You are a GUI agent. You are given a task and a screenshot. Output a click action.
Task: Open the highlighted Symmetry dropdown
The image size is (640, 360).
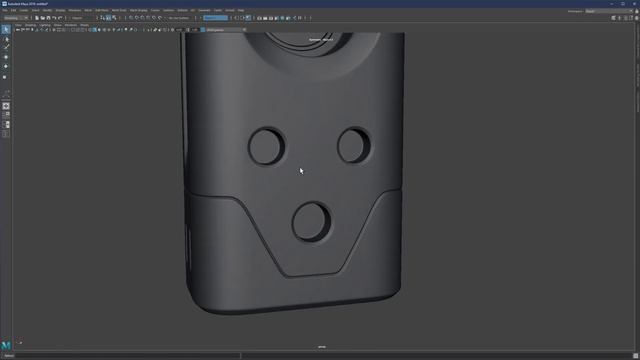point(216,18)
